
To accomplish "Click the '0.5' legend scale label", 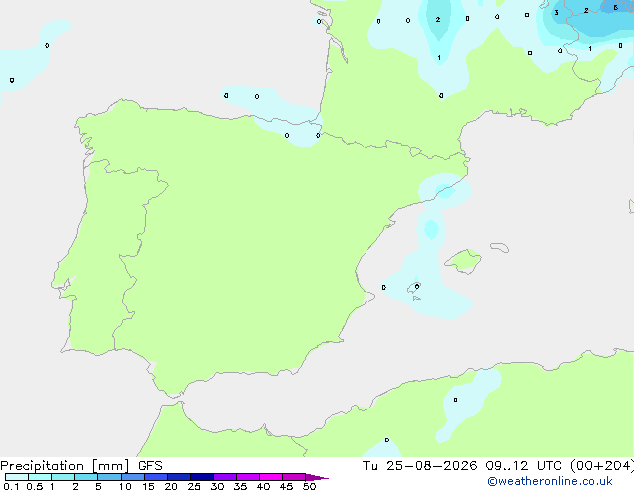I will (35, 486).
